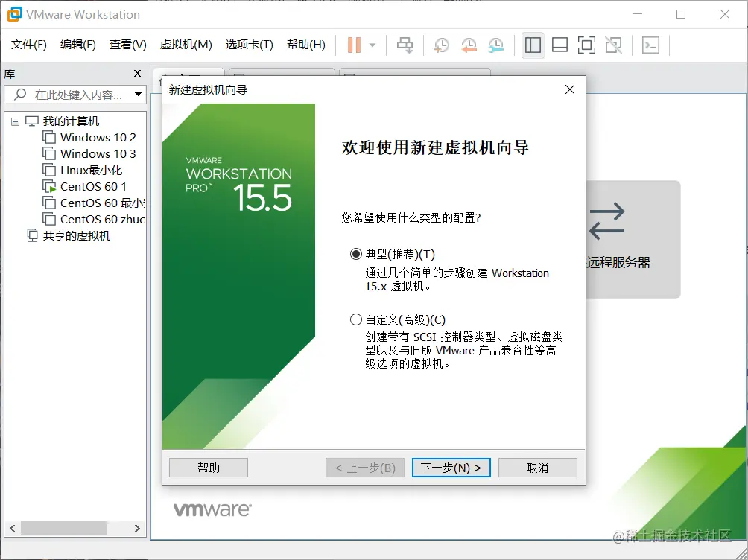Click the pause virtual machine toolbar icon
Image resolution: width=748 pixels, height=560 pixels.
(354, 45)
